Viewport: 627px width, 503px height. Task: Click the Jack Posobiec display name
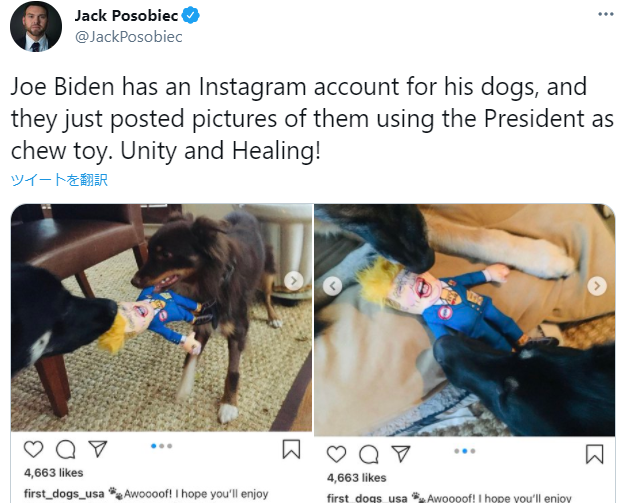(126, 16)
